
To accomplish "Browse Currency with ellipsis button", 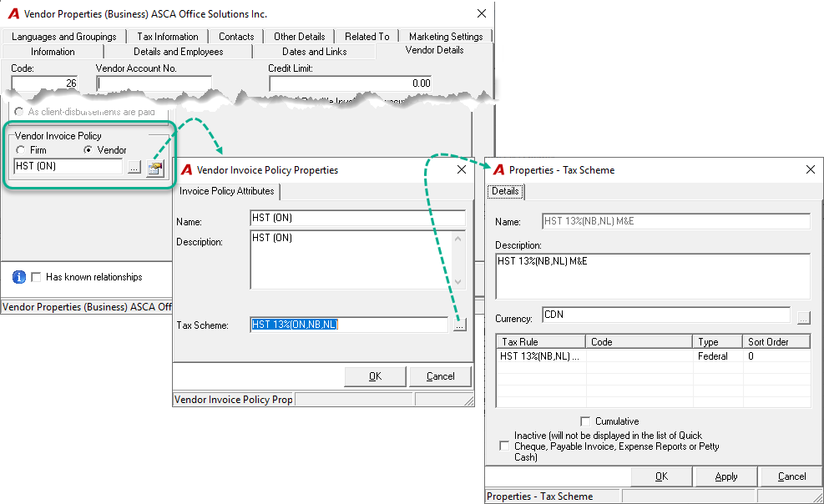I will 803,318.
